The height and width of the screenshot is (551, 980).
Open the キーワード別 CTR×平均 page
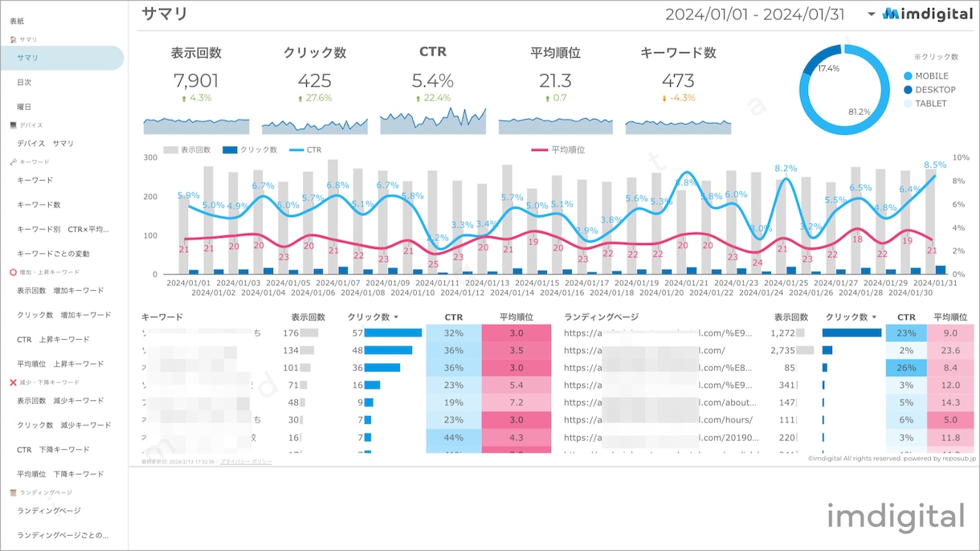(61, 230)
